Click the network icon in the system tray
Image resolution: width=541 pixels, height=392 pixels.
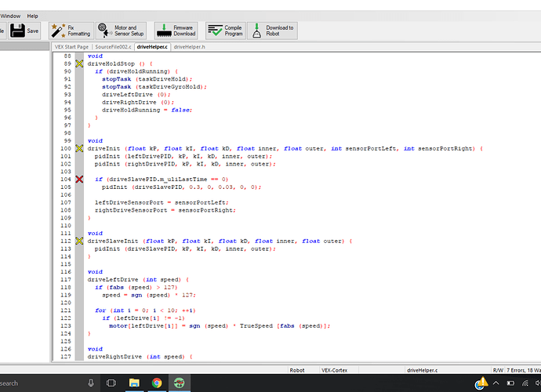point(525,383)
